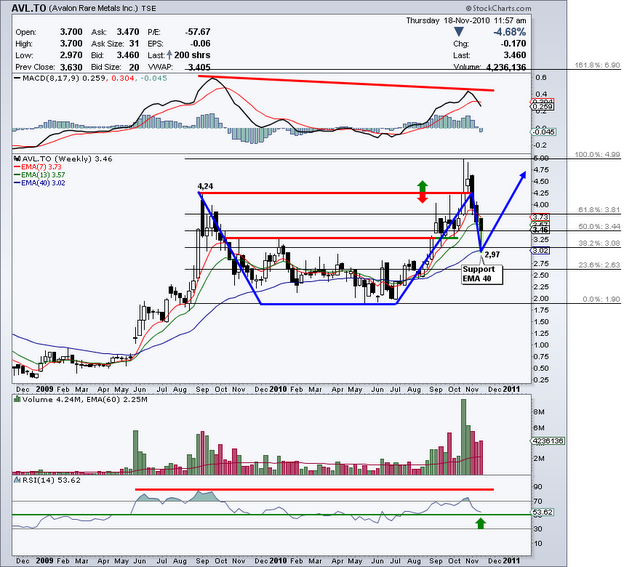Image resolution: width=640 pixels, height=567 pixels.
Task: Click the down triangle beside -4.68%
Action: coord(459,32)
